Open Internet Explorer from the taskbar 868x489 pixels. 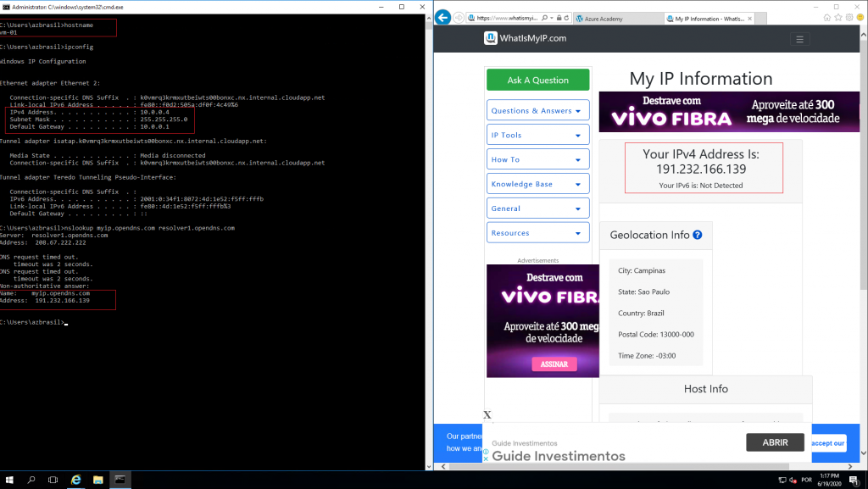pyautogui.click(x=75, y=480)
